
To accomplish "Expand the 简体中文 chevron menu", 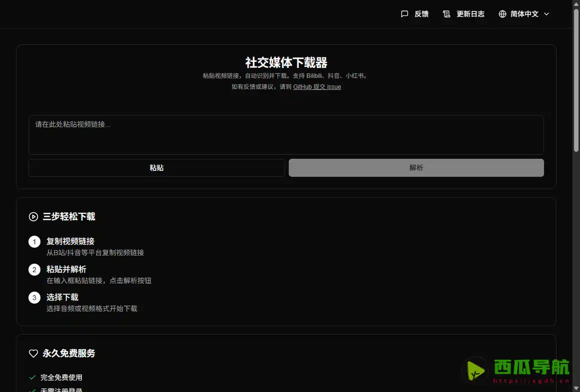I will [547, 14].
